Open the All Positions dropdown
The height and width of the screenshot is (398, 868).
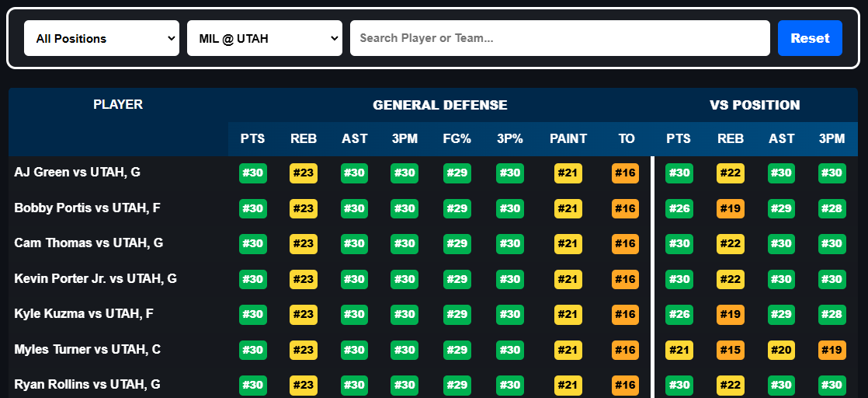pyautogui.click(x=101, y=38)
